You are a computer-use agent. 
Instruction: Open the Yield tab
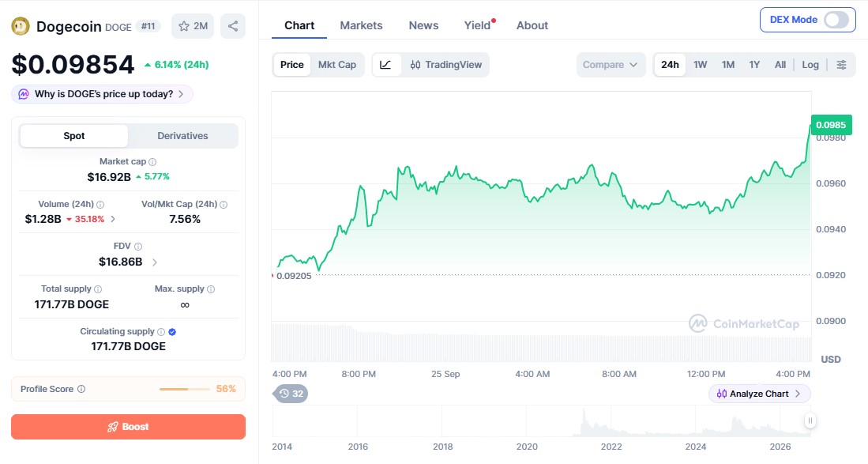tap(478, 25)
